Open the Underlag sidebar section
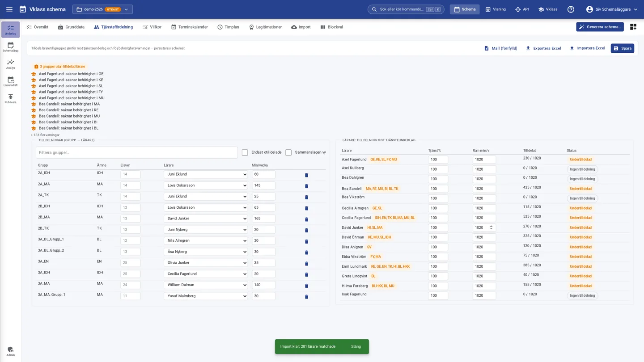This screenshot has width=644, height=362. (x=10, y=29)
